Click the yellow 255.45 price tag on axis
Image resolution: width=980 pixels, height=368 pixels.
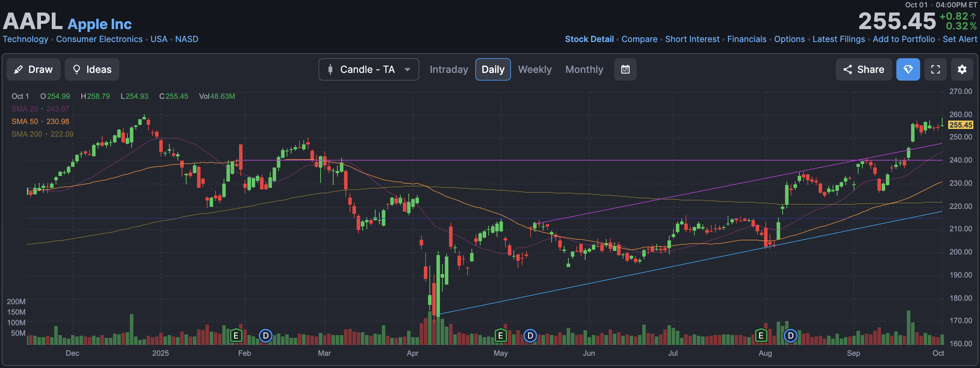point(960,124)
